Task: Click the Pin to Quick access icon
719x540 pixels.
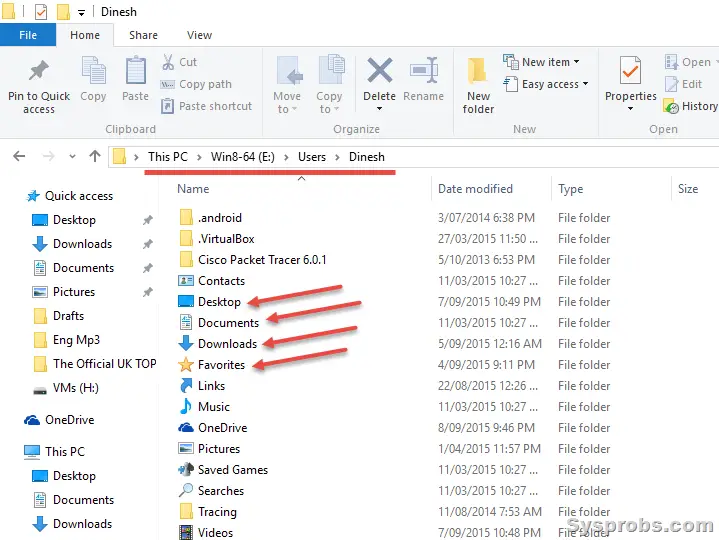Action: 39,71
